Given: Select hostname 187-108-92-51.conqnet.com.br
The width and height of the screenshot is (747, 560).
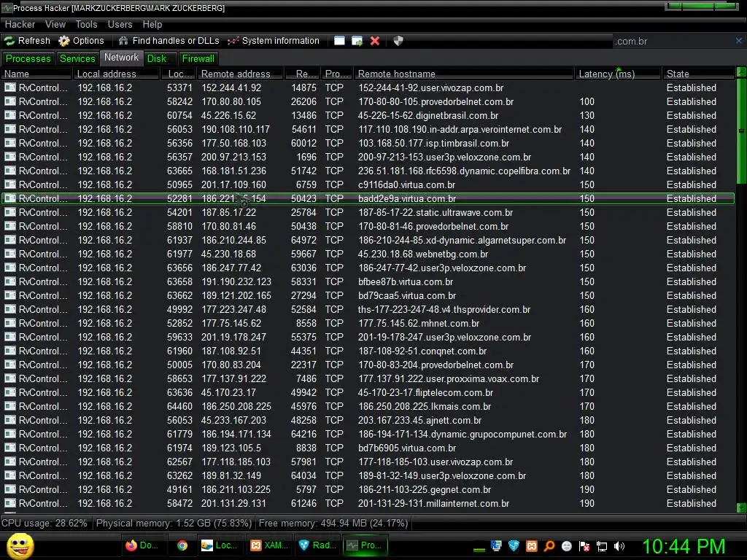Looking at the screenshot, I should [x=422, y=351].
